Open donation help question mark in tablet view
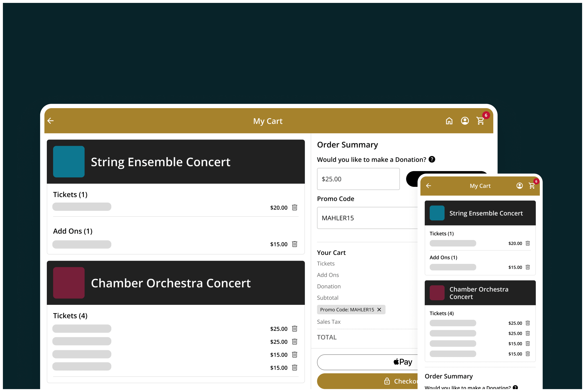585x392 pixels. (432, 159)
